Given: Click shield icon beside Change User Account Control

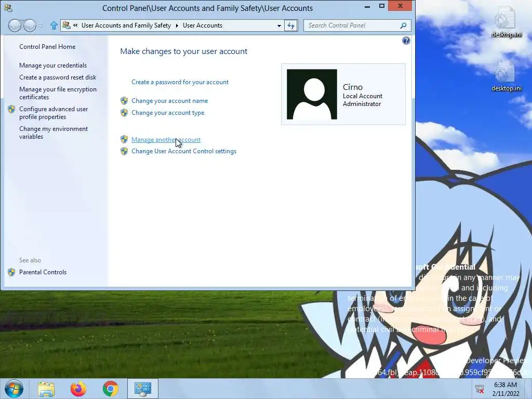Looking at the screenshot, I should pos(124,151).
